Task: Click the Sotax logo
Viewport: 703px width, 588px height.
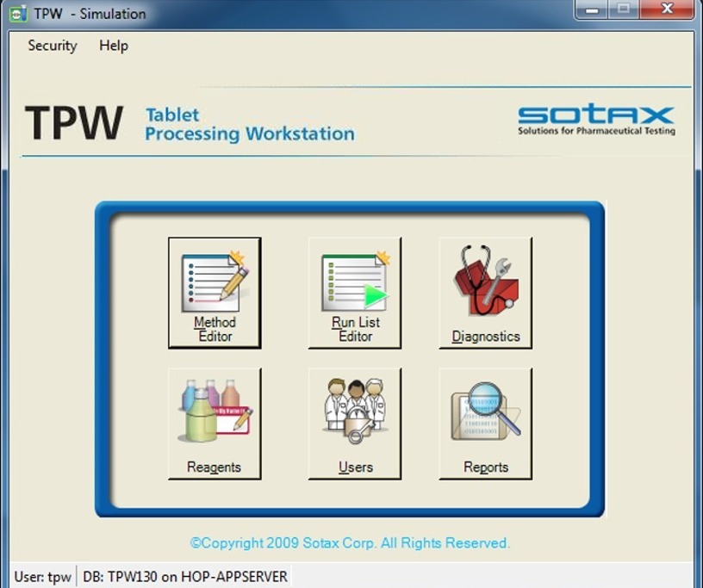Action: click(x=596, y=121)
